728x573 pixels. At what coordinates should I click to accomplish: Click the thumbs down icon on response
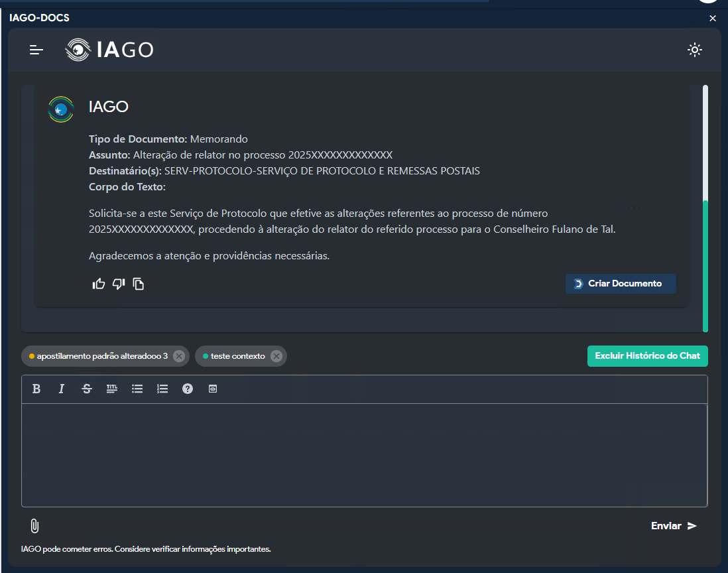click(x=119, y=284)
